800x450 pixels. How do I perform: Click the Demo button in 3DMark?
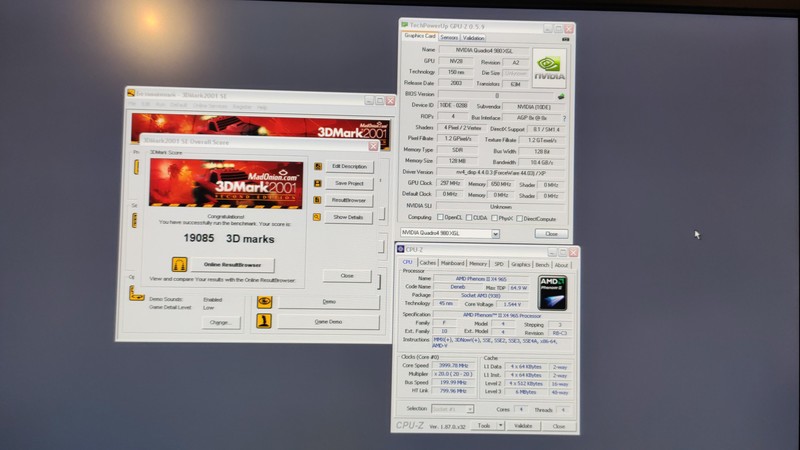point(329,302)
